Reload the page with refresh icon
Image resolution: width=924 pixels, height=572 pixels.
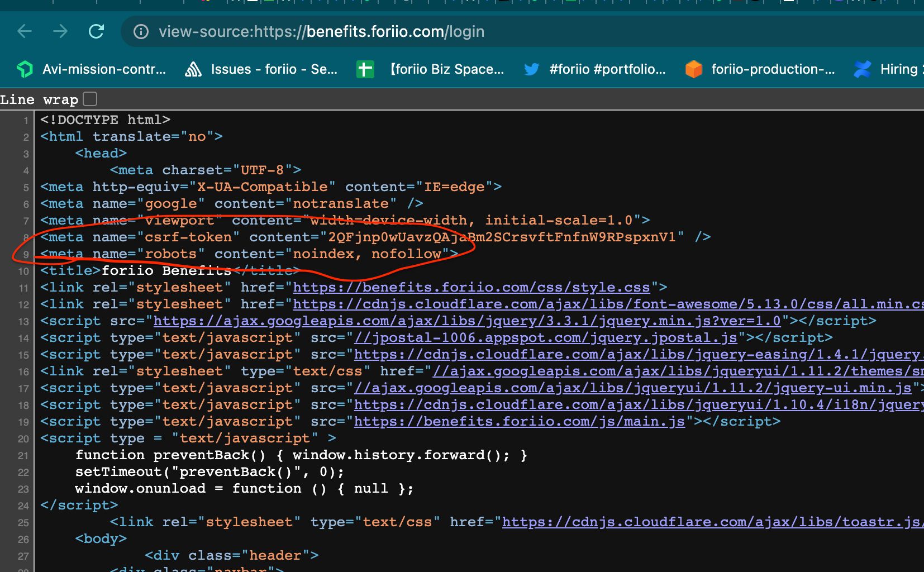(97, 31)
